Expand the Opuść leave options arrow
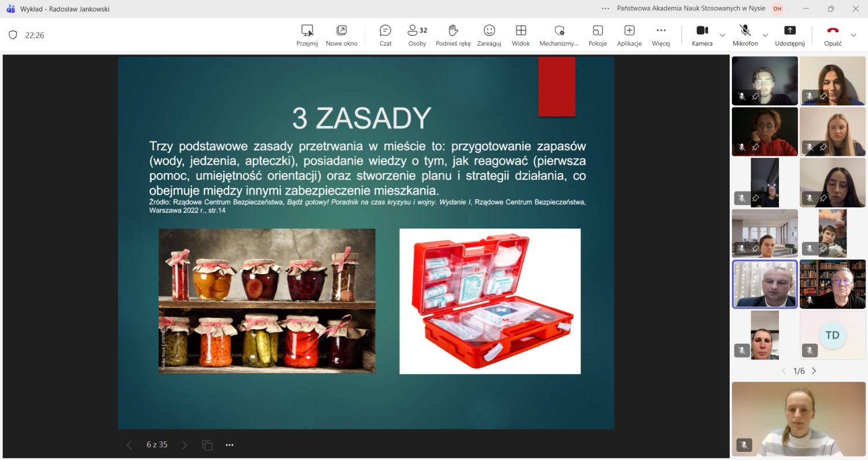 (853, 35)
